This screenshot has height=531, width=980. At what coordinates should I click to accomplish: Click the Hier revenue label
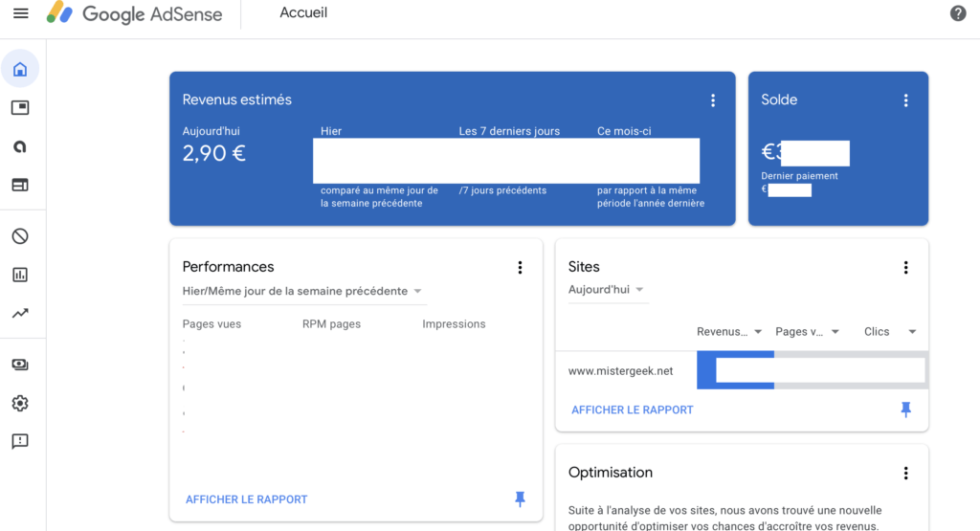(x=331, y=131)
